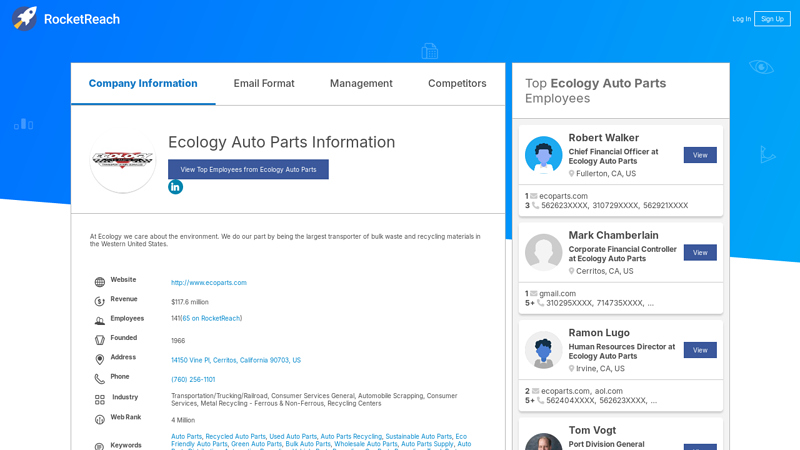
Task: Click the Recycled Auto Parts keyword
Action: point(236,437)
